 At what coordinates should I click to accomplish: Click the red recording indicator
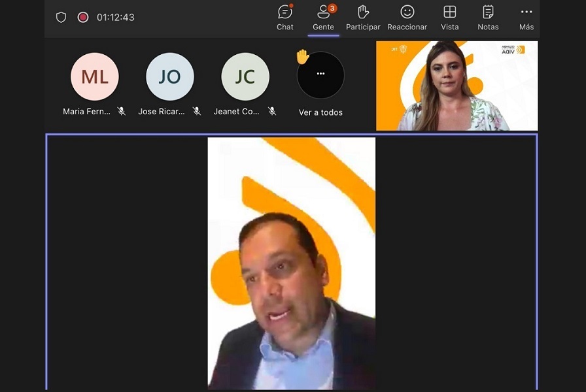tap(83, 17)
